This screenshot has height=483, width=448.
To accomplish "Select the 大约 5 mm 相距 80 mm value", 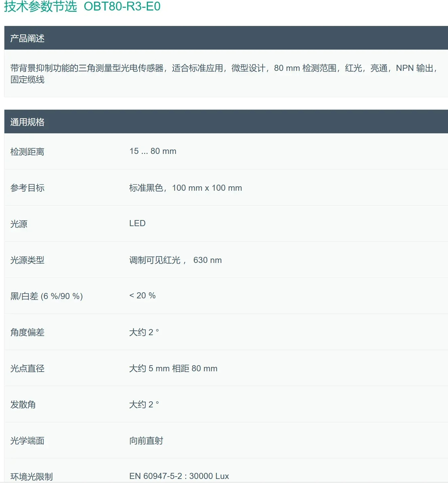I will (173, 368).
